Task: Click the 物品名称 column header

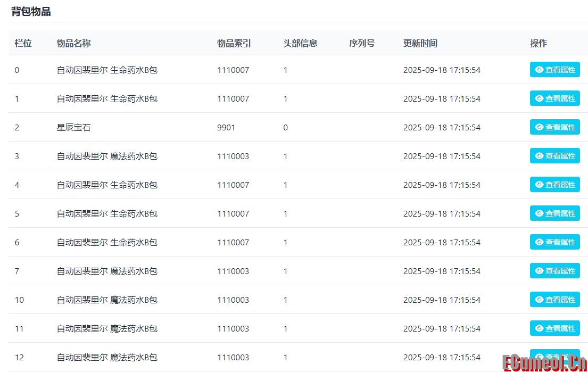Action: pyautogui.click(x=72, y=43)
